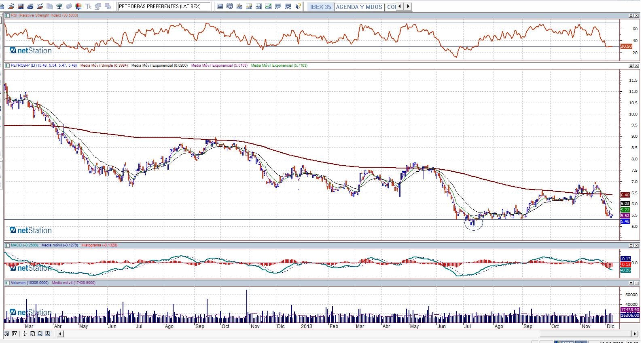Close the RSI indicator panel
The height and width of the screenshot is (343, 644).
(637, 16)
